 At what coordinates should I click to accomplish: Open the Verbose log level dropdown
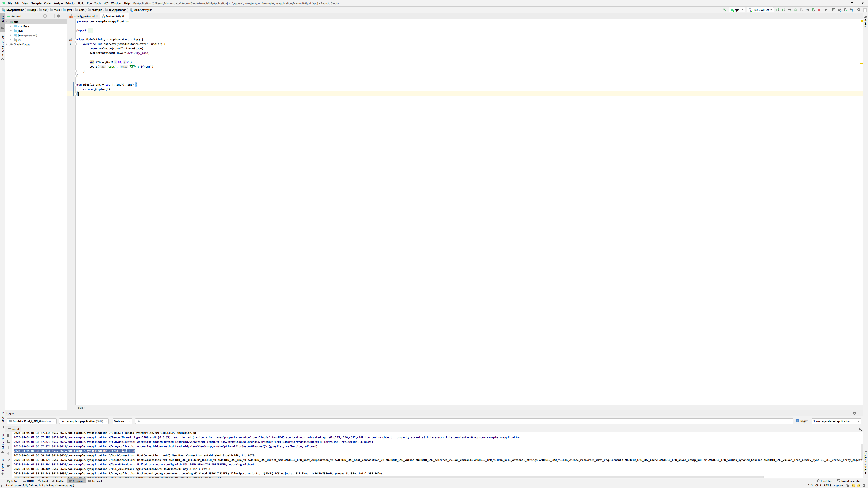122,421
